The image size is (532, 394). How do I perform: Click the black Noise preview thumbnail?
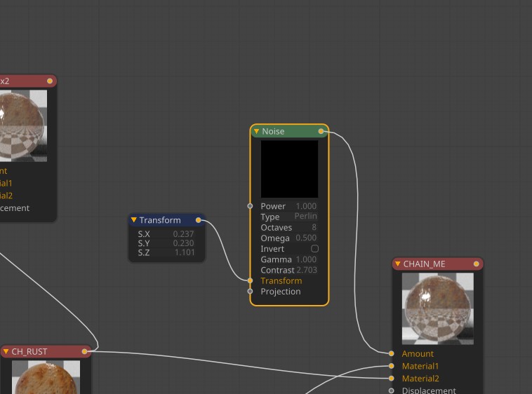tap(289, 169)
